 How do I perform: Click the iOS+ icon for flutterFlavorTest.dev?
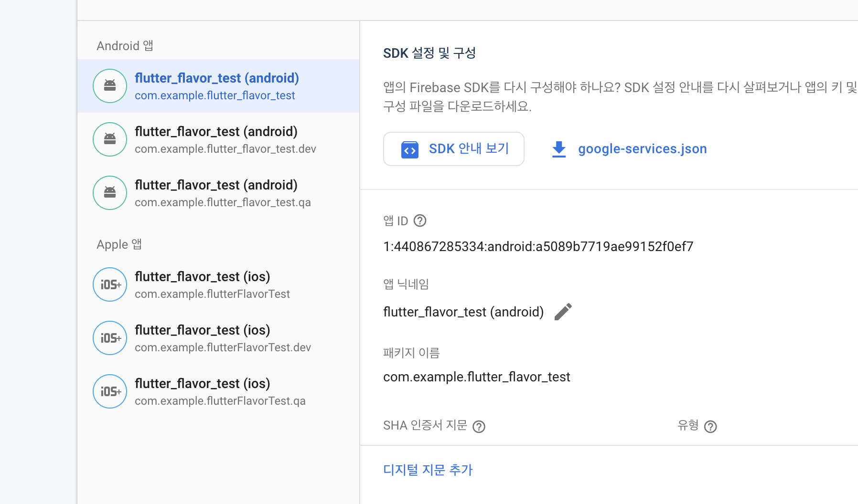click(x=110, y=338)
